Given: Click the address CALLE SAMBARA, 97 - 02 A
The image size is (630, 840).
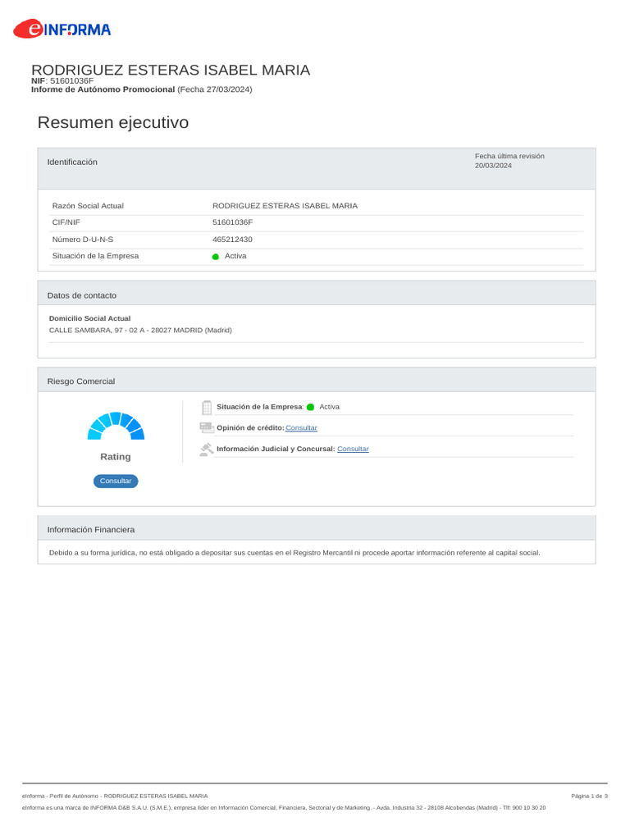Looking at the screenshot, I should [x=140, y=330].
